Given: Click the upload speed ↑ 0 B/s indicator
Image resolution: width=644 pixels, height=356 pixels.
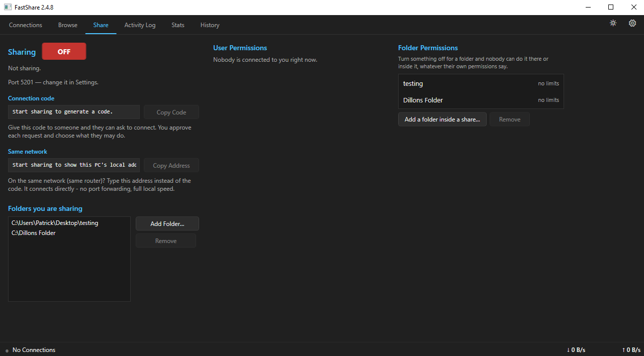Looking at the screenshot, I should pos(631,350).
